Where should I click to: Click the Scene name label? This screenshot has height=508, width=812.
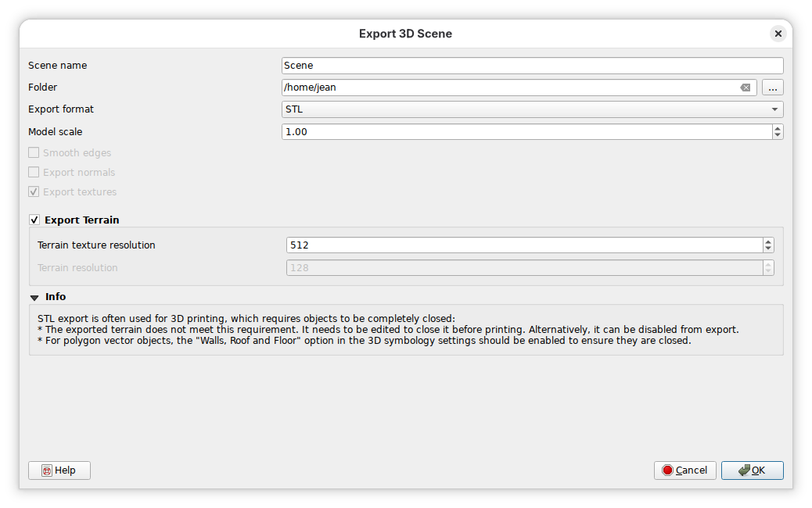(57, 66)
